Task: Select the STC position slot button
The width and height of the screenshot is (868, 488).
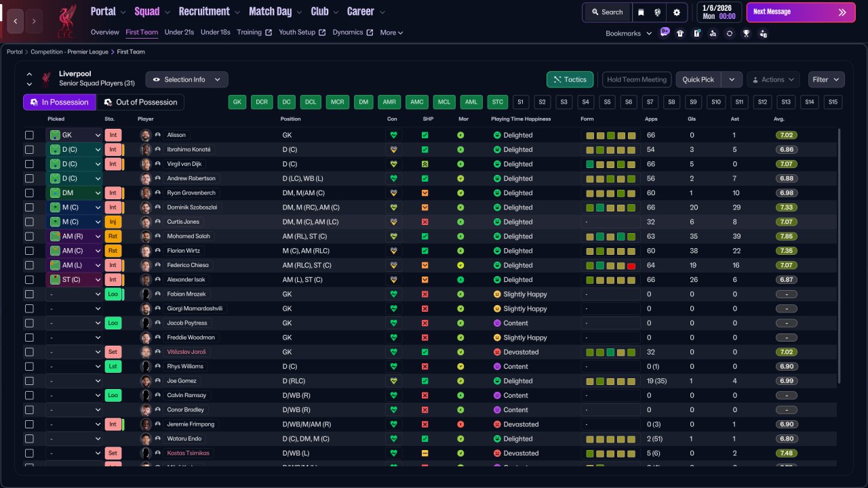Action: tap(498, 102)
